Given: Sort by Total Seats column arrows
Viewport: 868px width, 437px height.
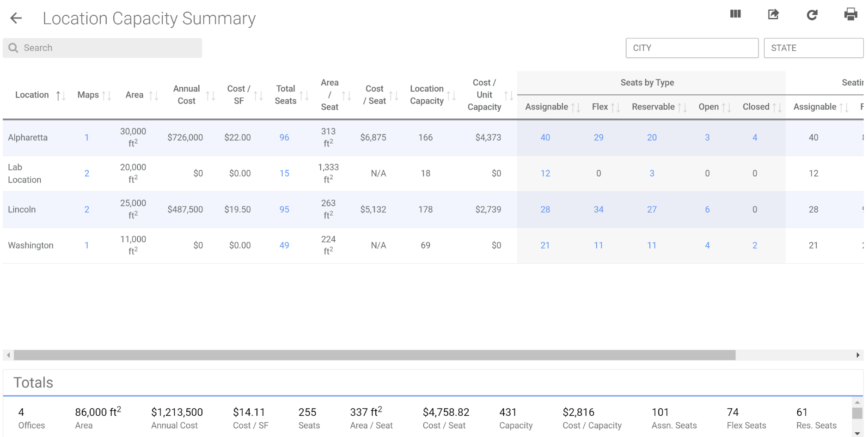Looking at the screenshot, I should 304,96.
